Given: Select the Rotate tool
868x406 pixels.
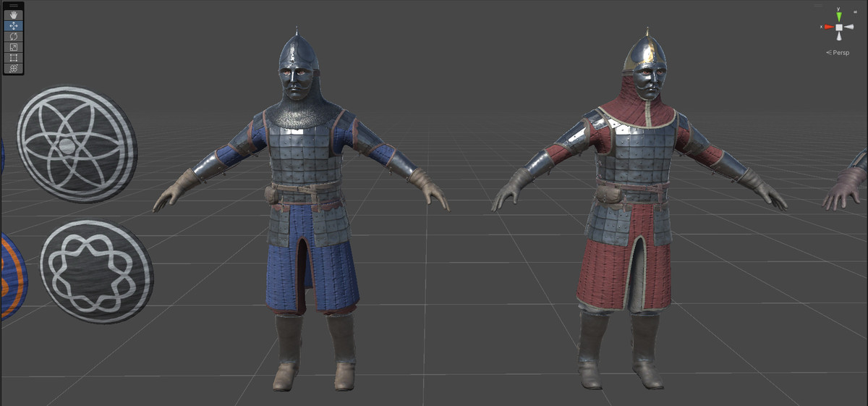Looking at the screenshot, I should (x=13, y=36).
